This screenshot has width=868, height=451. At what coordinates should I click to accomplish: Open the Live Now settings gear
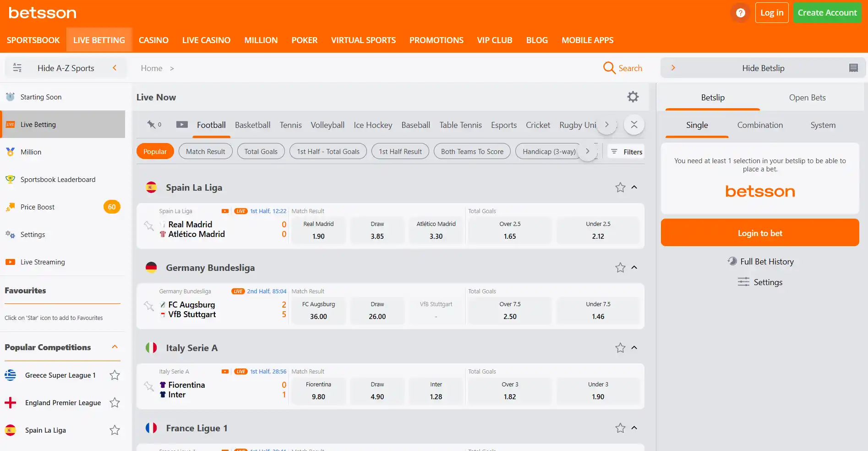633,97
